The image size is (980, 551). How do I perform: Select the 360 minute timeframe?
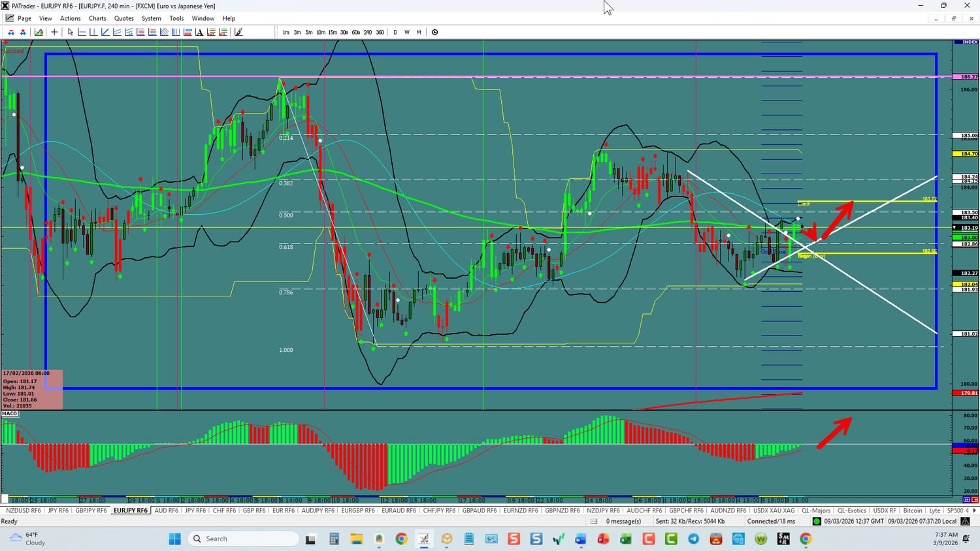pos(380,32)
